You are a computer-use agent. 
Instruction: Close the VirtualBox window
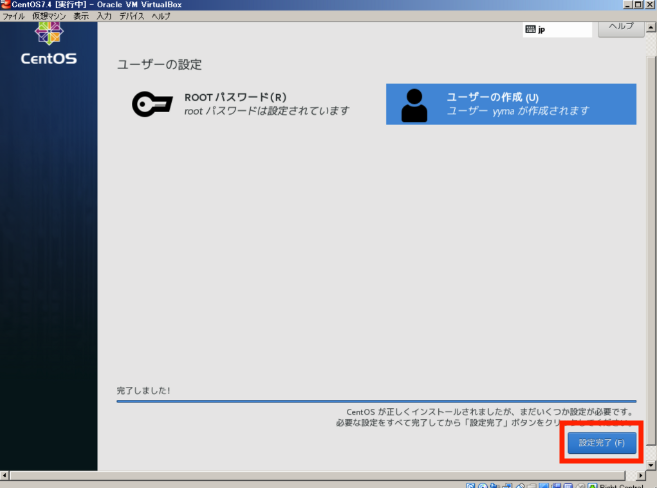(x=649, y=4)
